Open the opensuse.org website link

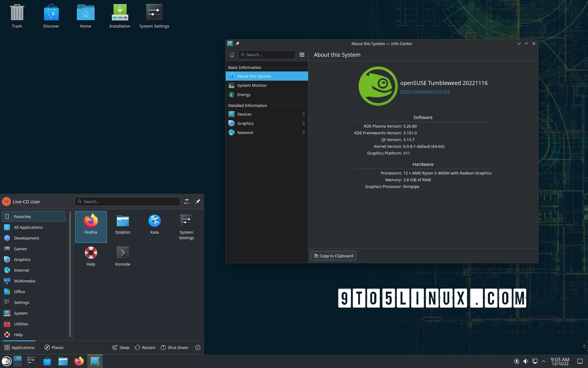[x=425, y=91]
